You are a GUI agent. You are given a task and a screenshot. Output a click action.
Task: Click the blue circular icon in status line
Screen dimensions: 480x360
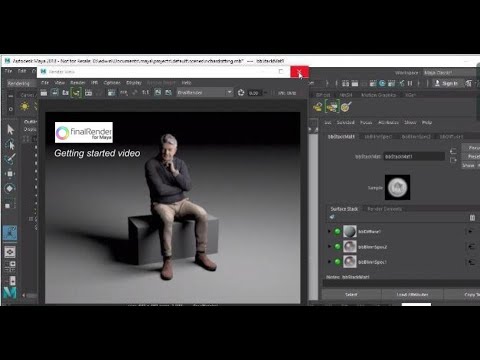tap(382, 83)
